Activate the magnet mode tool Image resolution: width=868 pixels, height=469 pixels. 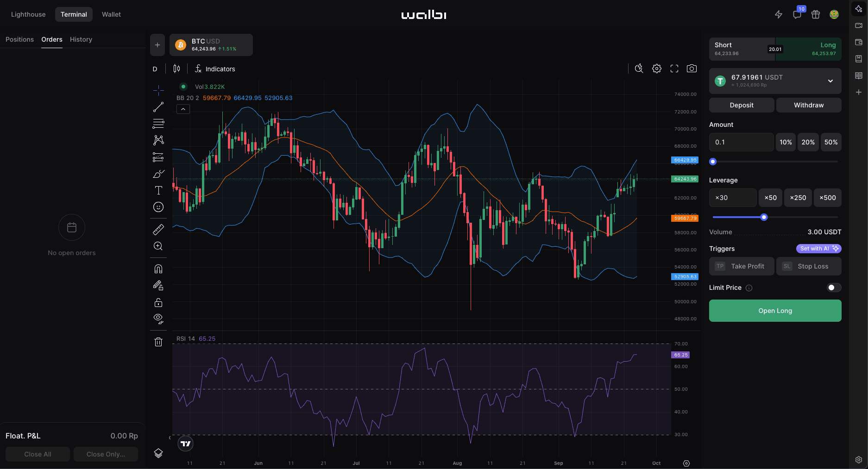(x=158, y=269)
